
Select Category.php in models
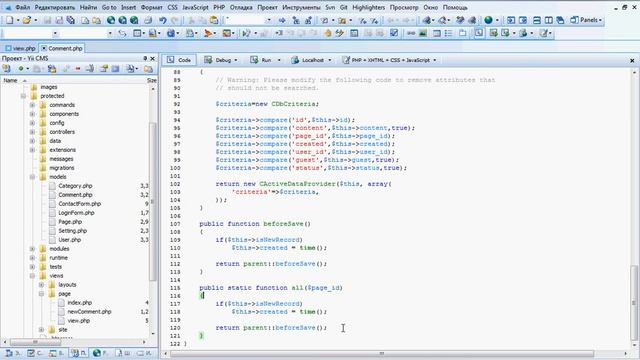tap(75, 186)
